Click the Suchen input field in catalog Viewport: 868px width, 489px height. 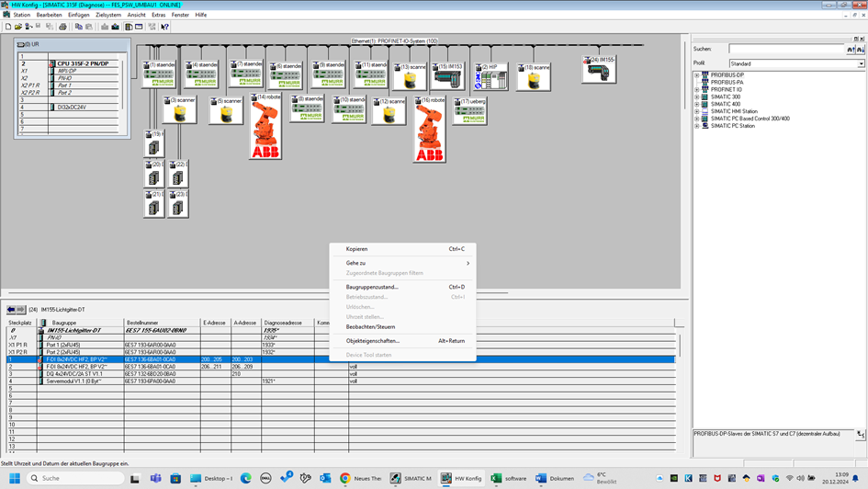[785, 49]
